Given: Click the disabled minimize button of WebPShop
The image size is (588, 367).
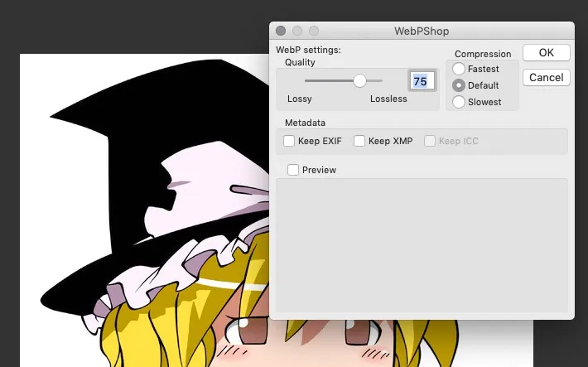Looking at the screenshot, I should tap(297, 31).
